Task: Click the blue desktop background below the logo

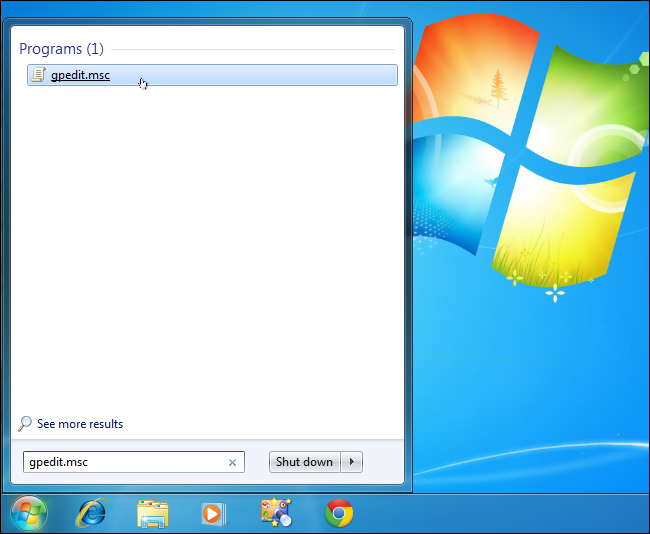Action: coord(531,373)
